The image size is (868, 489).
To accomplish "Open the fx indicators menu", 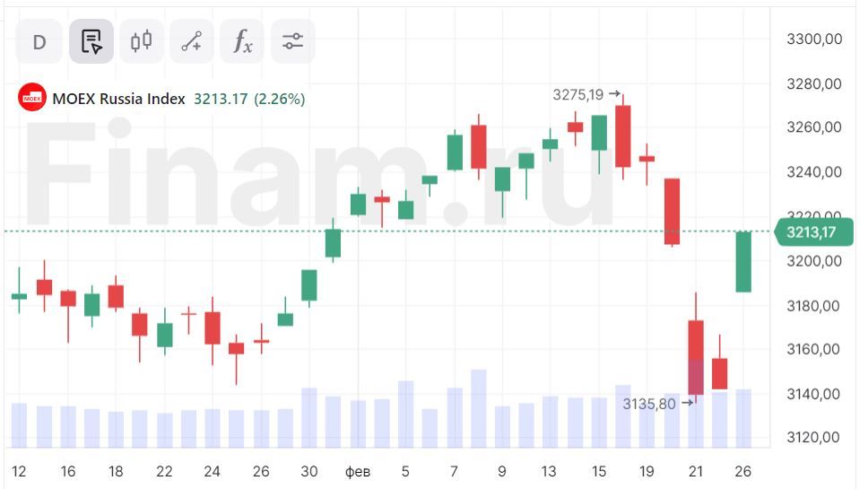I will [x=242, y=41].
